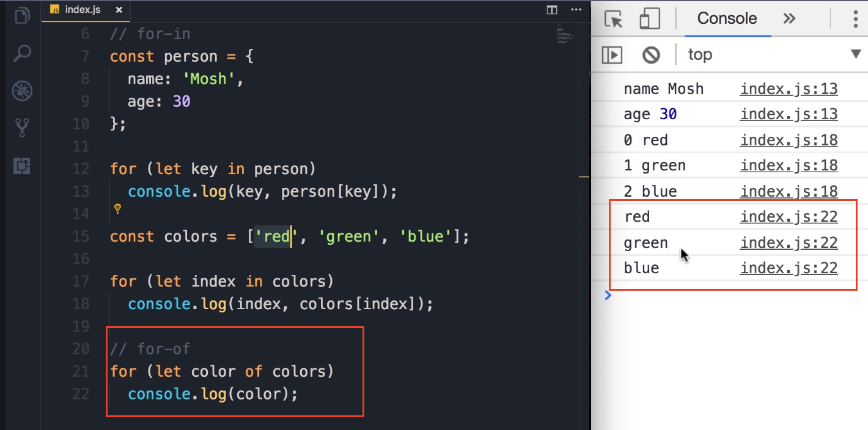Show more DevTools tabs chevron
Image resolution: width=868 pixels, height=430 pixels.
[789, 19]
